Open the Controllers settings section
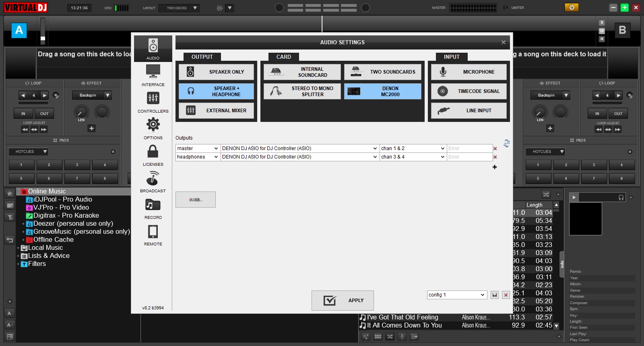 153,102
